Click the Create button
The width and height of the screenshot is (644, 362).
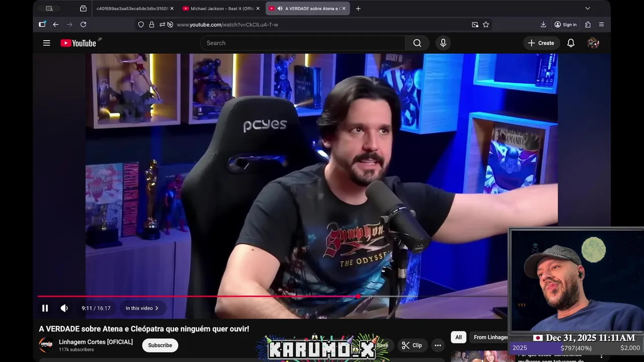(x=541, y=43)
